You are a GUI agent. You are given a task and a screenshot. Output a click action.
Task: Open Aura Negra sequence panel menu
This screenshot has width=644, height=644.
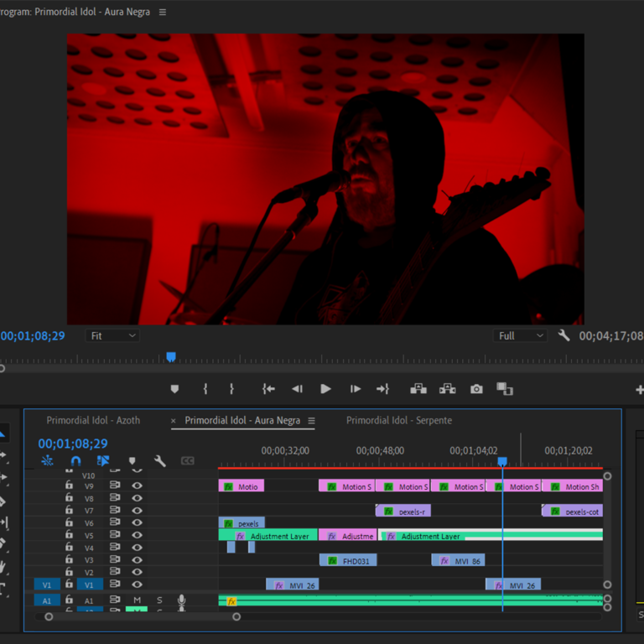point(311,421)
